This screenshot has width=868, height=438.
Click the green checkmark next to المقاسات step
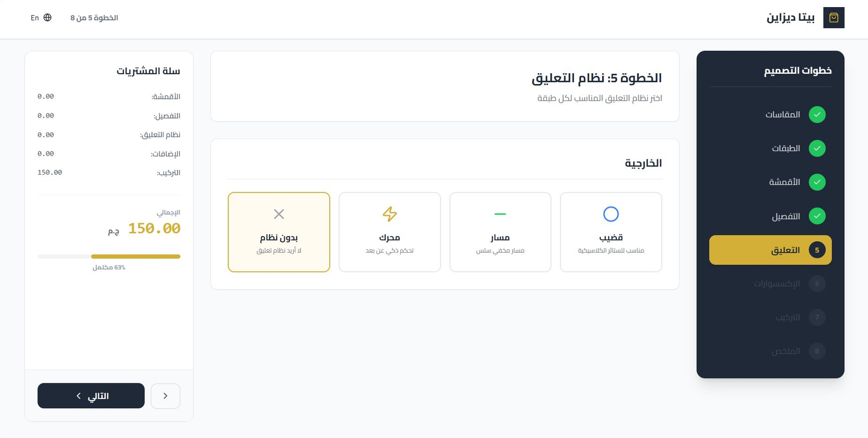point(817,114)
